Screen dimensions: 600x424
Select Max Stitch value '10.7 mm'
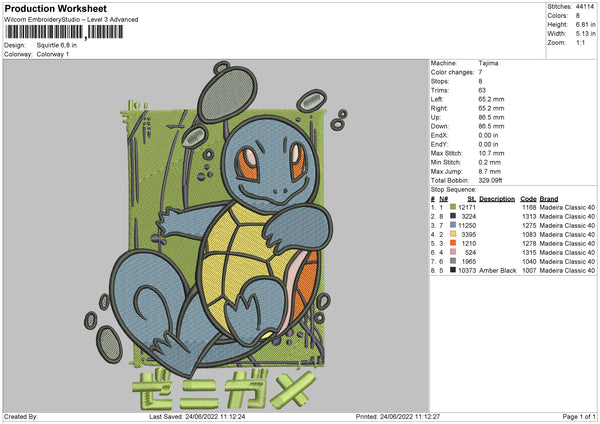pos(491,153)
